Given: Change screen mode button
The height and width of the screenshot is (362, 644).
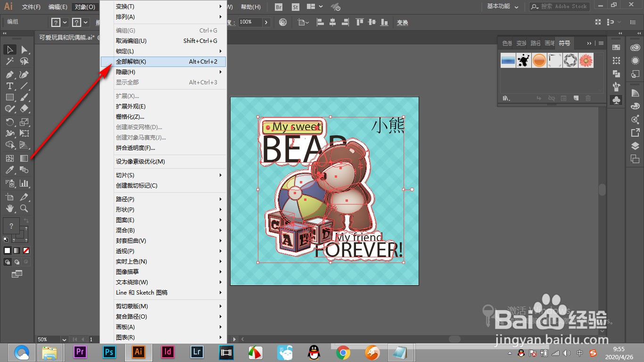Looking at the screenshot, I should click(17, 273).
